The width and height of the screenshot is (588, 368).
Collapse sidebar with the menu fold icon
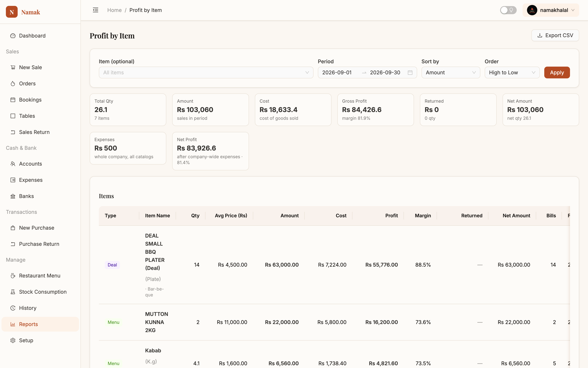[x=96, y=10]
